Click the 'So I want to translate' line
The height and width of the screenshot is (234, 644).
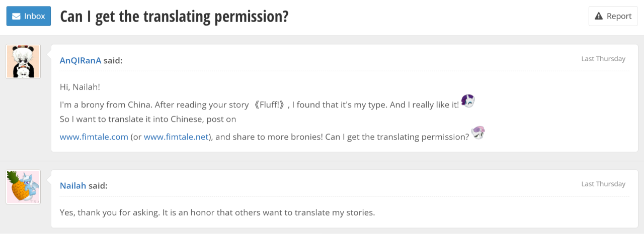click(148, 120)
